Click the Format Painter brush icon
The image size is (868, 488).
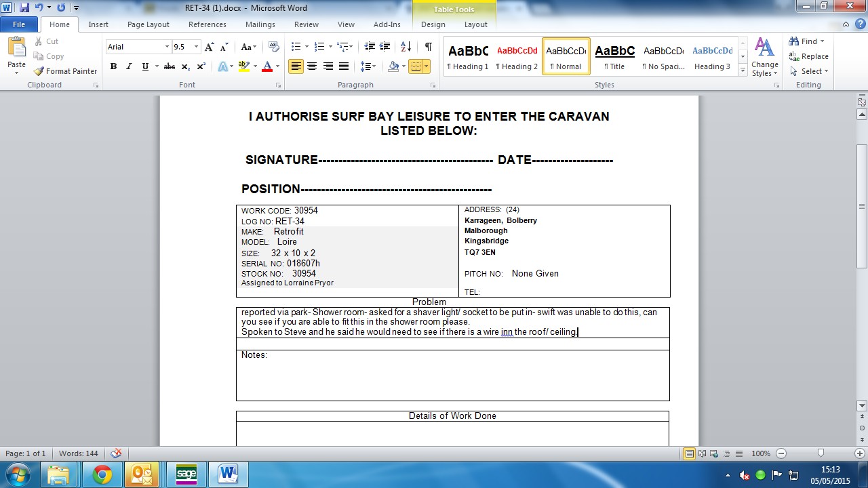pyautogui.click(x=39, y=71)
